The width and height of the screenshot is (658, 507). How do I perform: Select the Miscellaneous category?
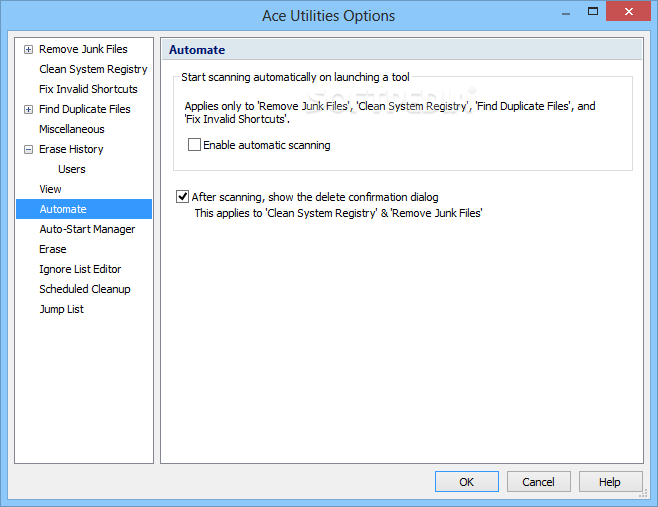(72, 129)
